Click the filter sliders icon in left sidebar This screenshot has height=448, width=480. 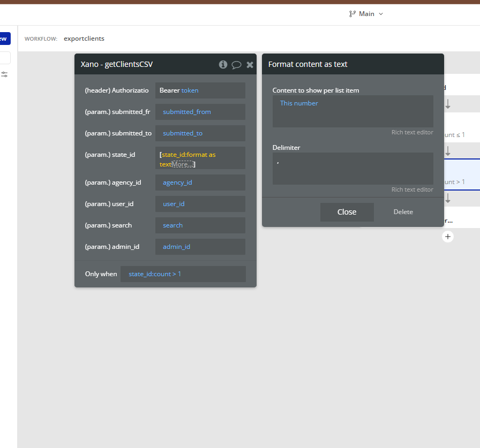[x=4, y=74]
